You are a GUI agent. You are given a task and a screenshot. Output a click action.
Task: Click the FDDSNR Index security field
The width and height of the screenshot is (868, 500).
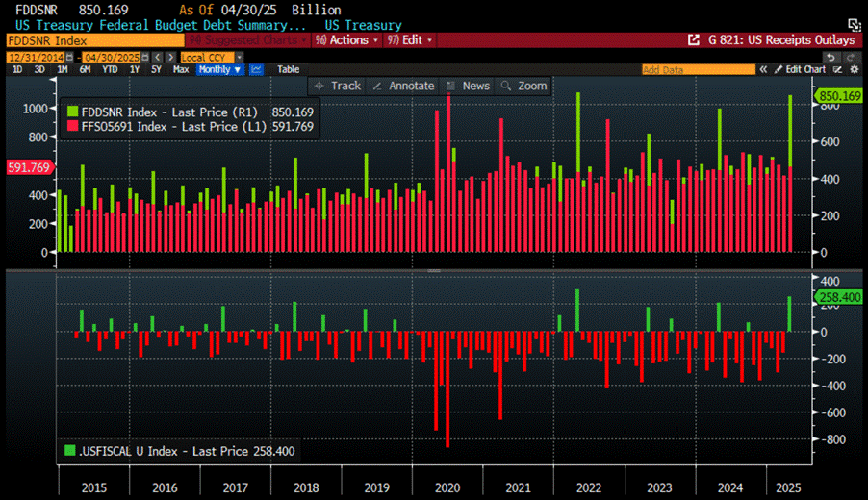tap(95, 40)
